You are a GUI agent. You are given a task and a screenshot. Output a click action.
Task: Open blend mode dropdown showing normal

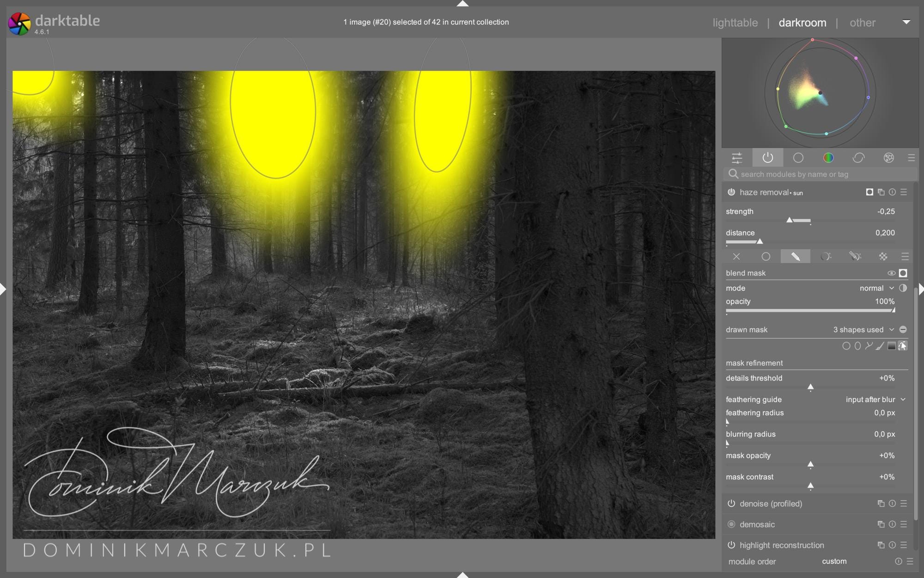tap(876, 288)
